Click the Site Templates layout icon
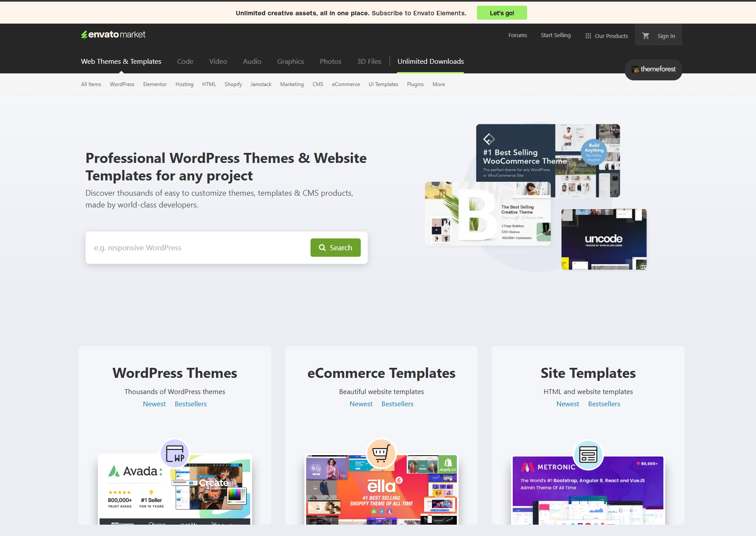Screen dimensions: 756x536 [588, 455]
